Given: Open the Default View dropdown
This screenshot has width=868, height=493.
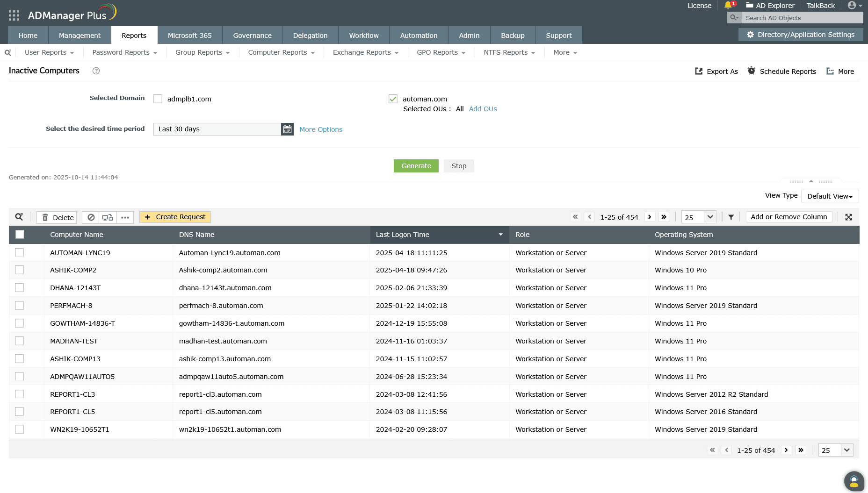Looking at the screenshot, I should click(x=830, y=196).
